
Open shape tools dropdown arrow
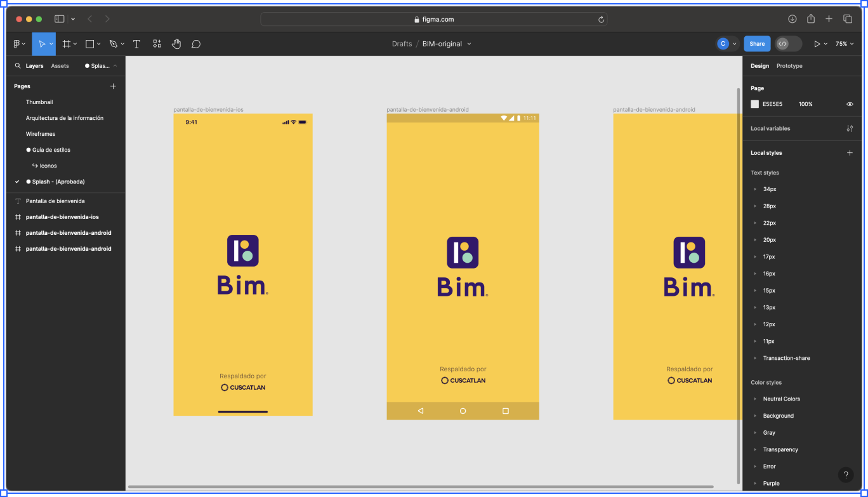[x=99, y=44]
